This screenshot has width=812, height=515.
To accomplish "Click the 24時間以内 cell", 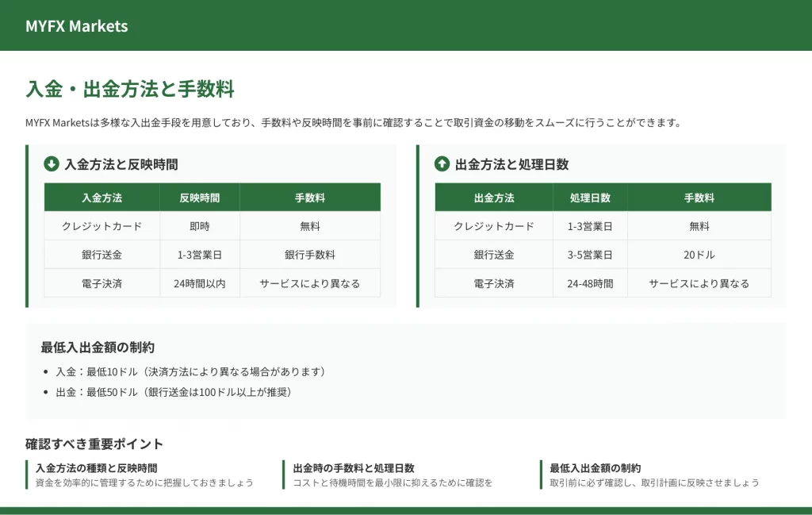I will coord(199,283).
